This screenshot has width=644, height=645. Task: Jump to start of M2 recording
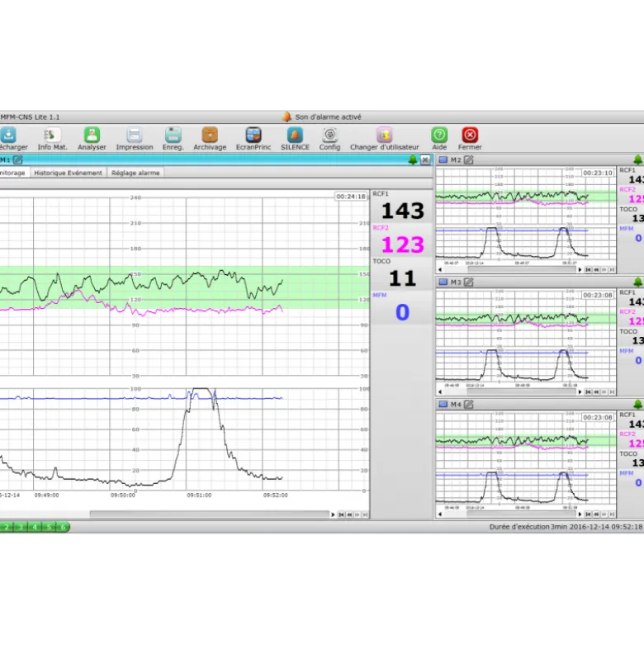coord(589,270)
